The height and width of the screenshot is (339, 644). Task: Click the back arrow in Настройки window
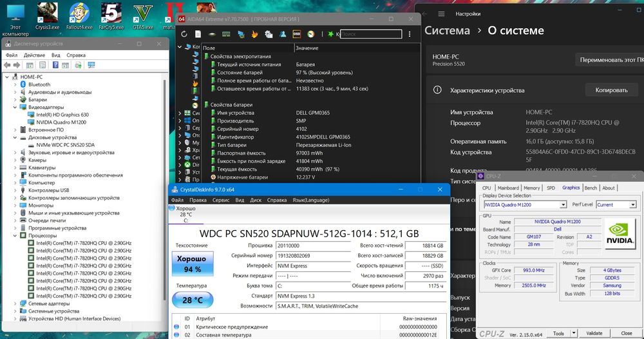[x=425, y=14]
